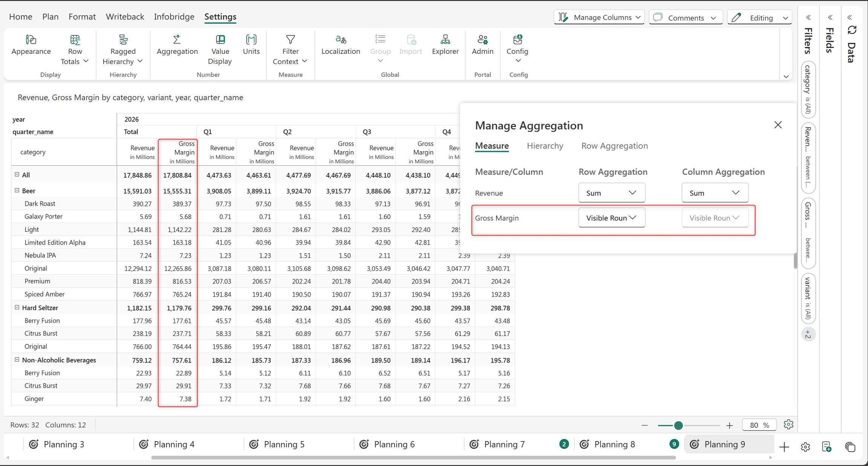The image size is (868, 466).
Task: Launch the Explorer tool
Action: coord(445,45)
